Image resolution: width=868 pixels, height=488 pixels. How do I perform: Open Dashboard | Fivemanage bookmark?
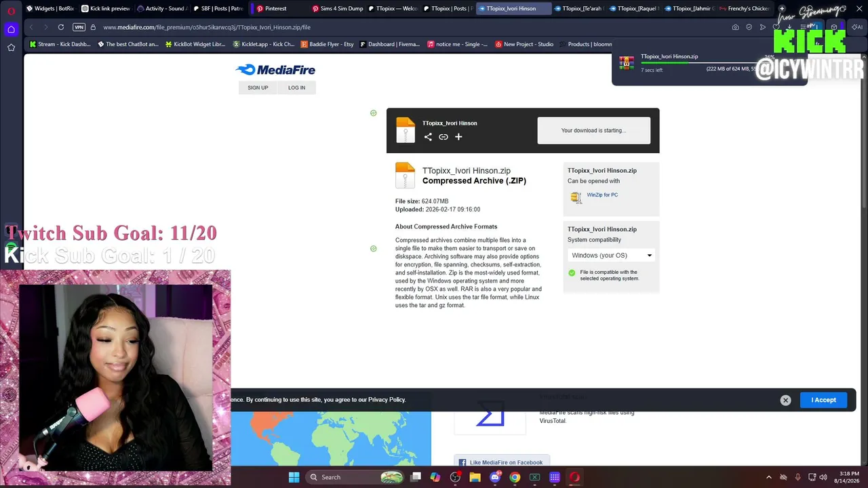click(390, 45)
